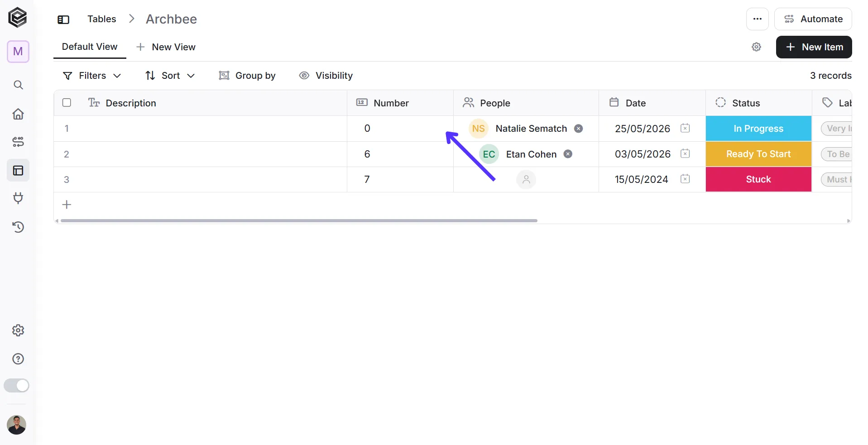Go to Tables breadcrumb
The image size is (868, 445).
[x=102, y=19]
